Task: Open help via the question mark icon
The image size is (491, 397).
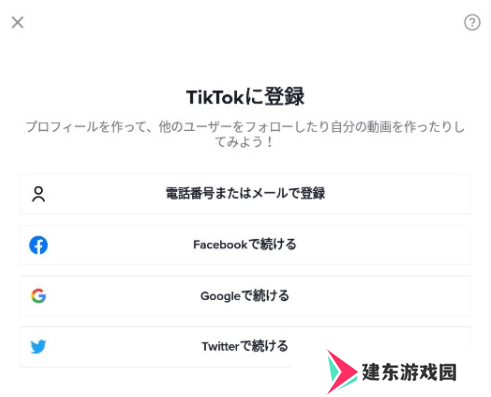Action: [x=472, y=23]
